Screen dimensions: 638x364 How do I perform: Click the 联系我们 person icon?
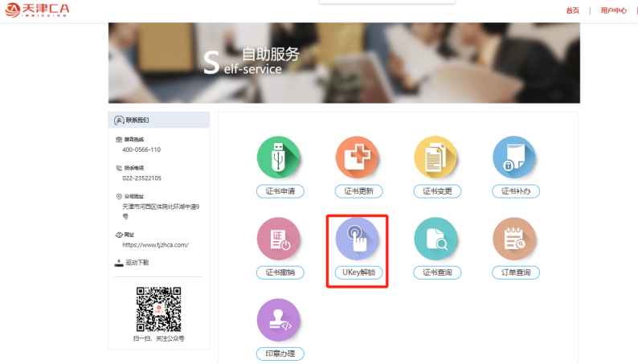point(119,121)
